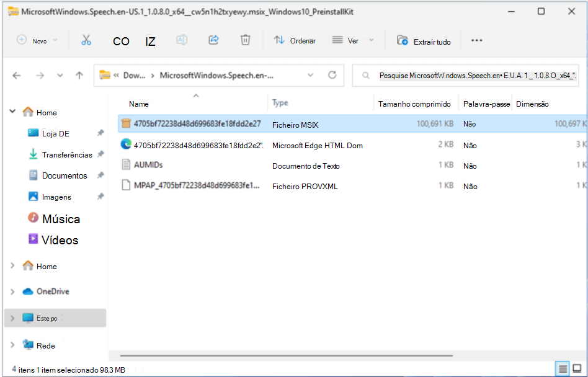
Task: Go forward with the right arrow
Action: pos(40,76)
